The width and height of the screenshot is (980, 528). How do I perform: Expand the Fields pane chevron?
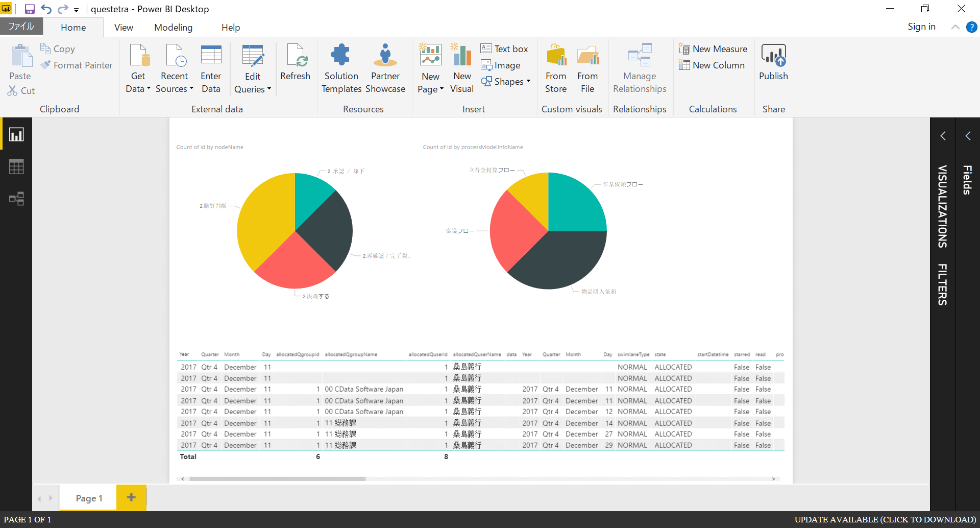tap(968, 136)
